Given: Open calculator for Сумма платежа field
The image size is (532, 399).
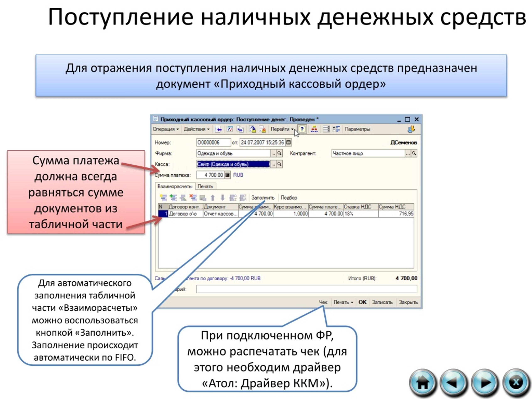Looking at the screenshot, I should click(x=227, y=175).
